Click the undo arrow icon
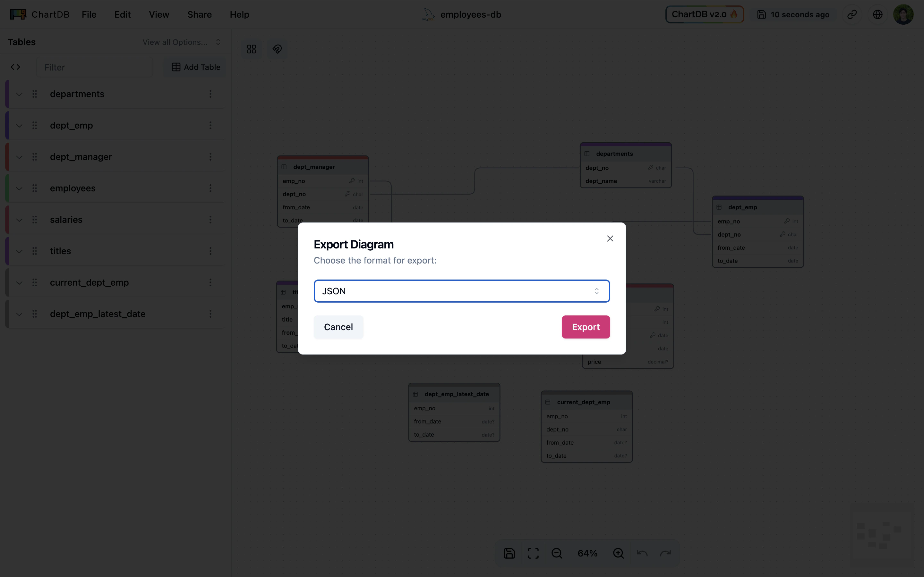 [x=642, y=553]
